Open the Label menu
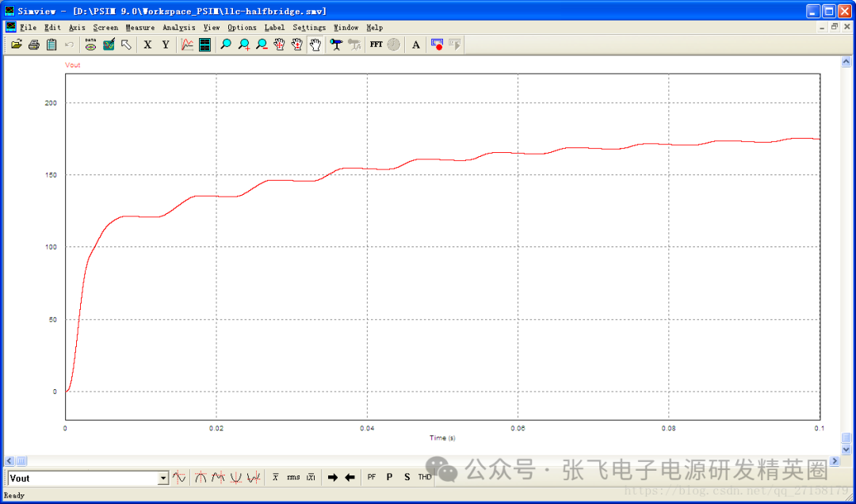The image size is (856, 504). pyautogui.click(x=274, y=27)
